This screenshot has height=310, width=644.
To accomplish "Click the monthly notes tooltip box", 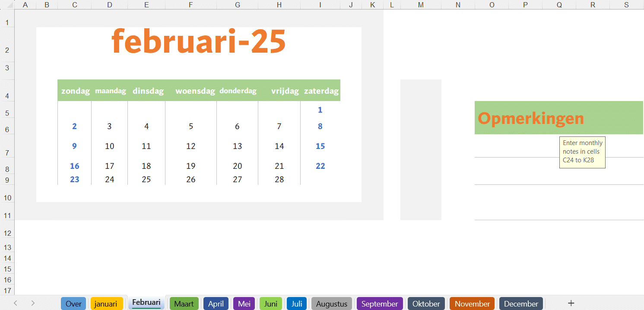I will coord(582,152).
